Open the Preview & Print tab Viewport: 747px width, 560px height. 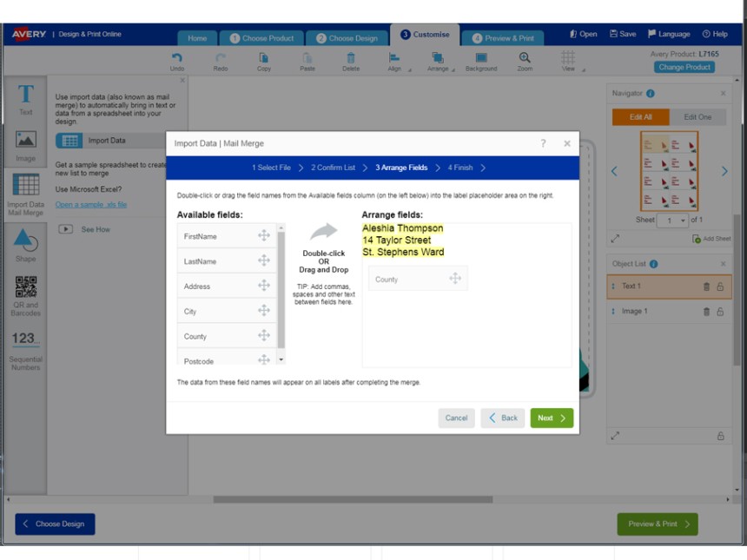point(503,38)
